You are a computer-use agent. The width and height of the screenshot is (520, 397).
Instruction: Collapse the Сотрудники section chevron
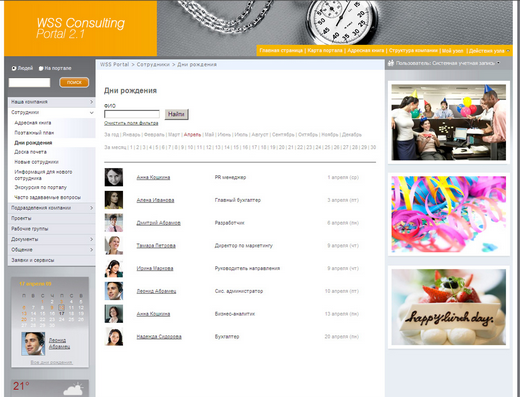pos(91,113)
